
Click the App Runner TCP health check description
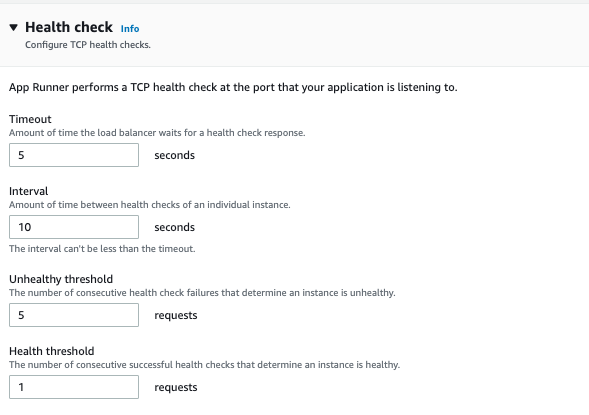[233, 87]
